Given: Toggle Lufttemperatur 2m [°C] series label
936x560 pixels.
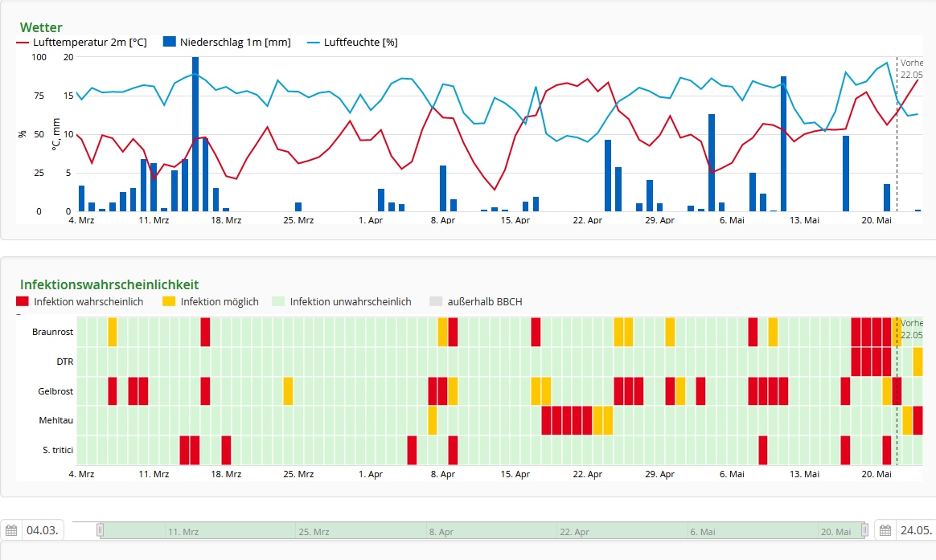Looking at the screenshot, I should [89, 43].
